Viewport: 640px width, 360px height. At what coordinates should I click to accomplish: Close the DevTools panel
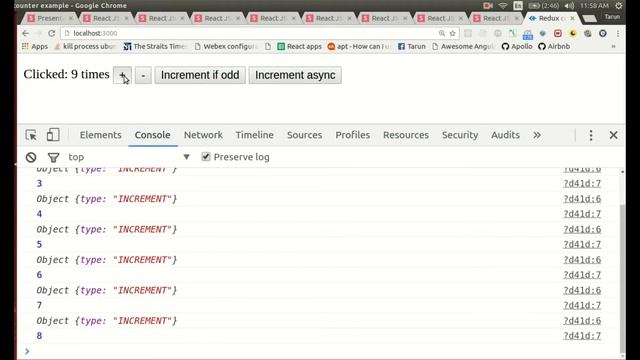coord(613,135)
